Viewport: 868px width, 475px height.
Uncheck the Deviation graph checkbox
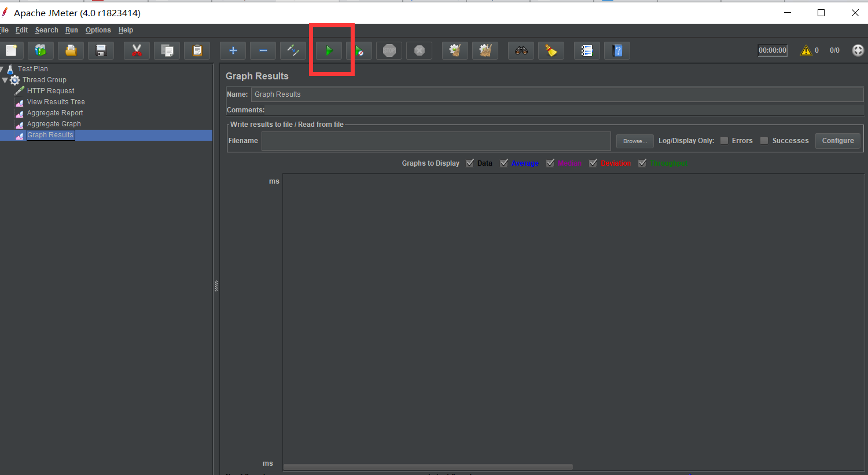tap(593, 163)
